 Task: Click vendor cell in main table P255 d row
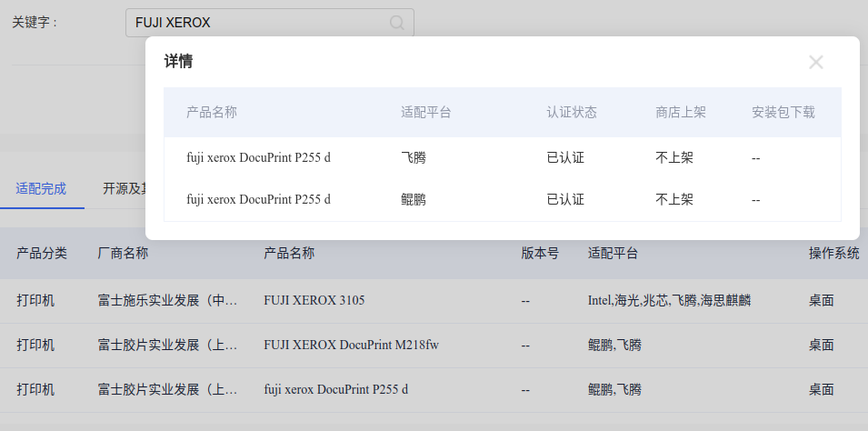168,389
